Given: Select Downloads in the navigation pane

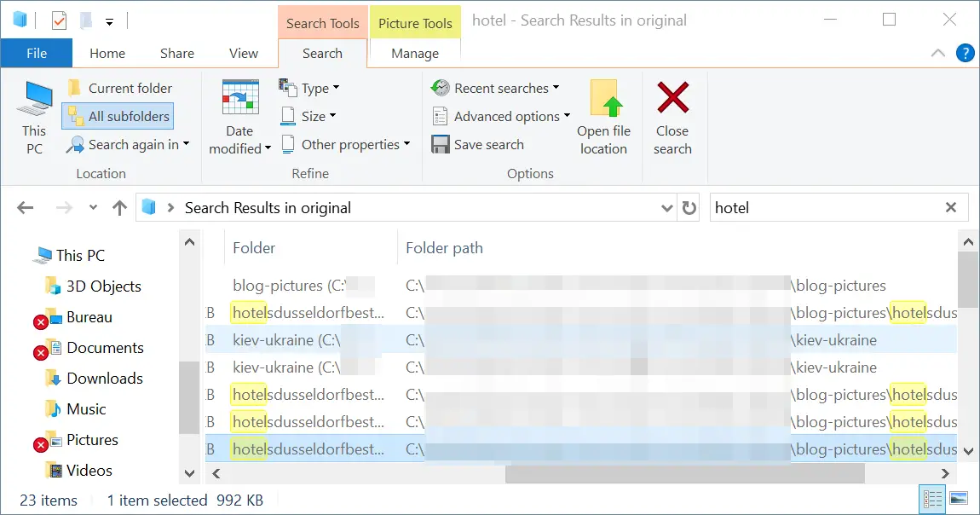Looking at the screenshot, I should click(104, 379).
